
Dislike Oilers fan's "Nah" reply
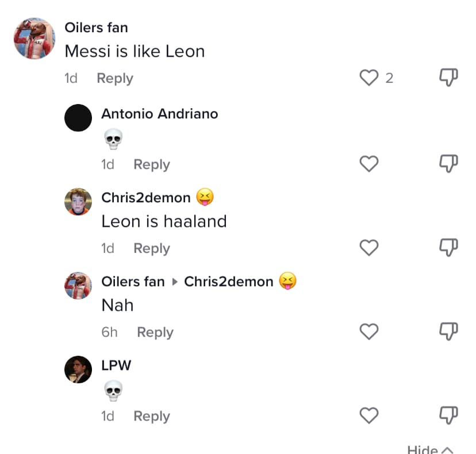[x=448, y=332]
